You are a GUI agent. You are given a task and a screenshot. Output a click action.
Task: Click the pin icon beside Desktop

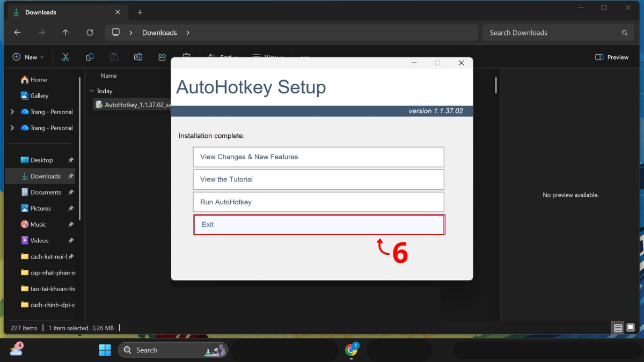pyautogui.click(x=71, y=160)
